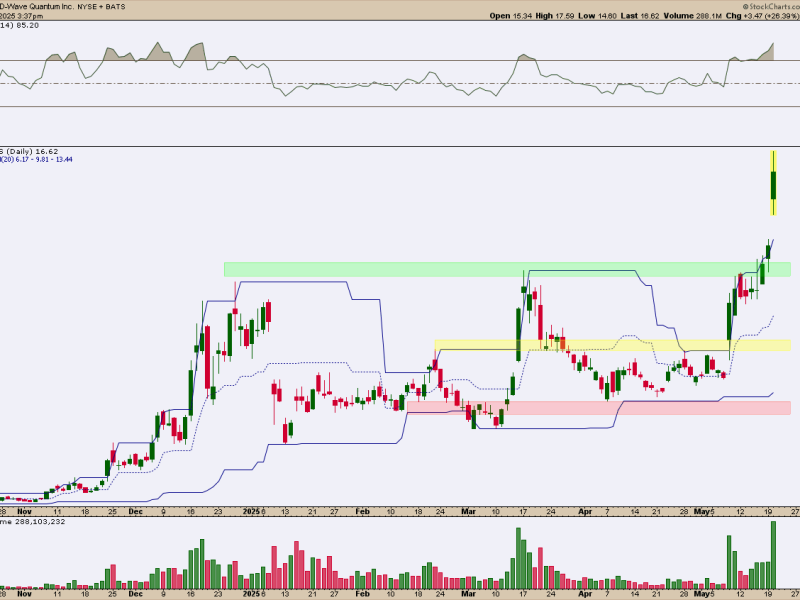Click the yellow-highlighted latest candlestick
Screen dimensions: 800x600
tap(773, 184)
